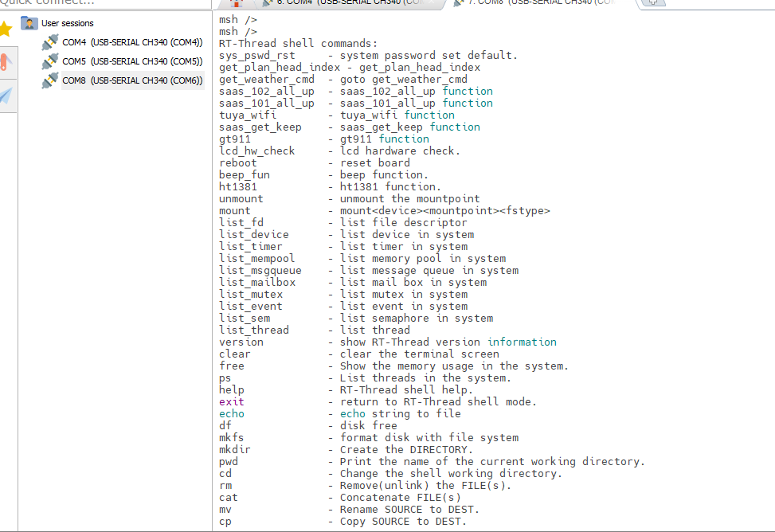
Task: Click the list_timer command name
Action: pos(251,246)
